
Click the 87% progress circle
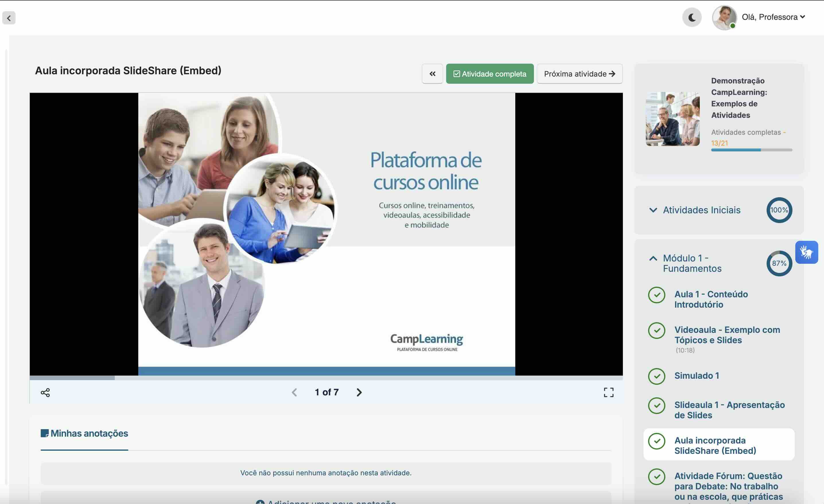(x=779, y=263)
